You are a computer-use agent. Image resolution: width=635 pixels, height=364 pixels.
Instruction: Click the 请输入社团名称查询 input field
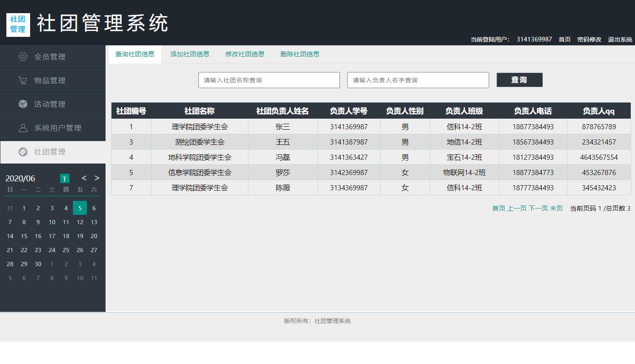(x=269, y=80)
